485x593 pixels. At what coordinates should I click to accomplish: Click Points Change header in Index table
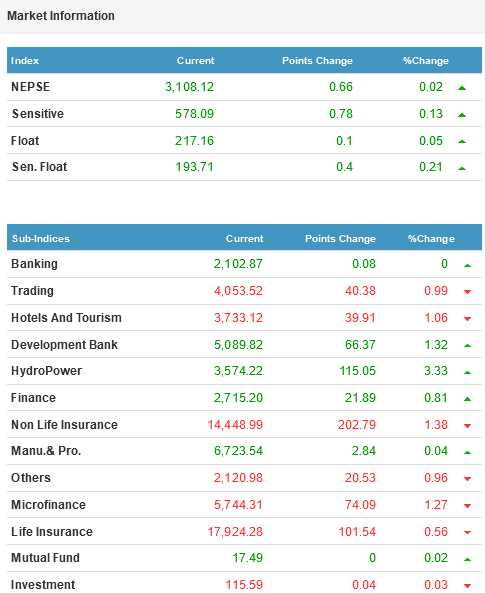[317, 61]
